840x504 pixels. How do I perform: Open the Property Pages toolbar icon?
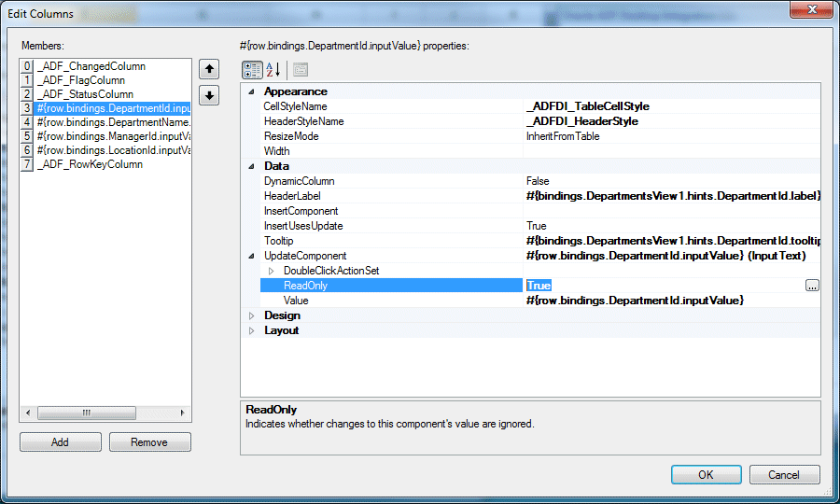click(x=301, y=70)
